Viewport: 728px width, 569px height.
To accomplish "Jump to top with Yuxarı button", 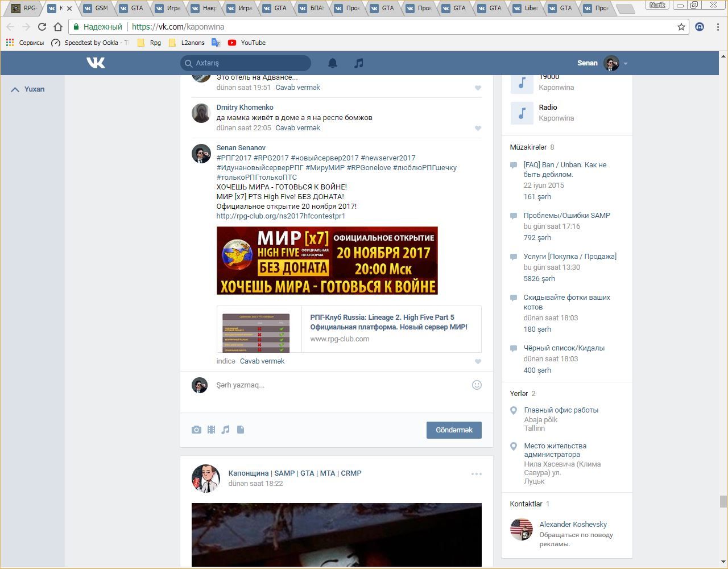I will [28, 89].
